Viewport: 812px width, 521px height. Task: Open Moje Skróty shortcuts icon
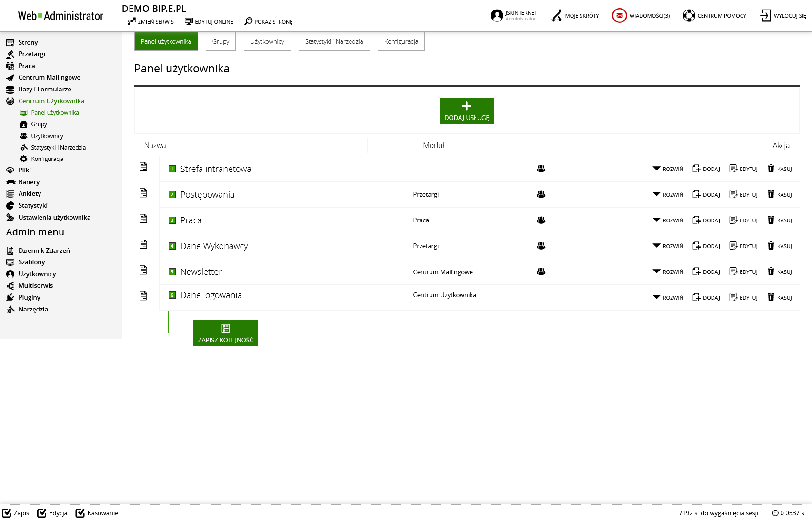tap(556, 16)
